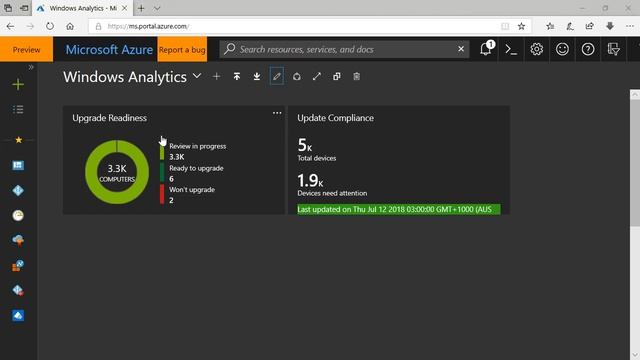Click the address bar URL
640x360 pixels.
(148, 26)
